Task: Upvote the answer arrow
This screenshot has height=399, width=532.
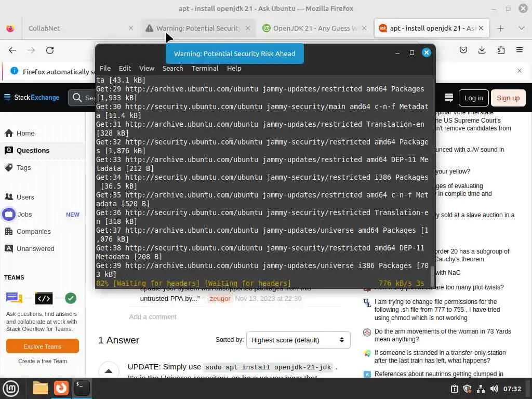Action: [x=109, y=371]
